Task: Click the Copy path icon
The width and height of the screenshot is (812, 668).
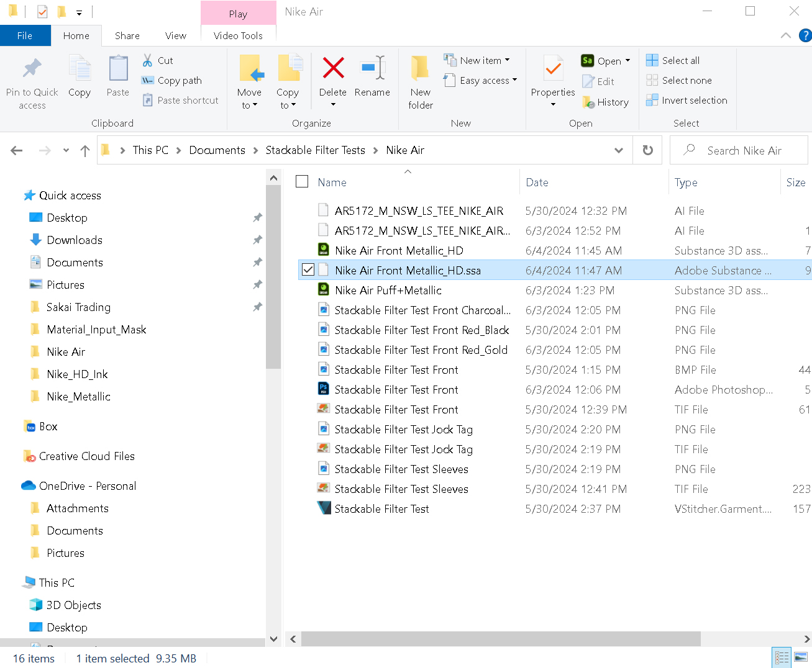Action: pyautogui.click(x=148, y=81)
